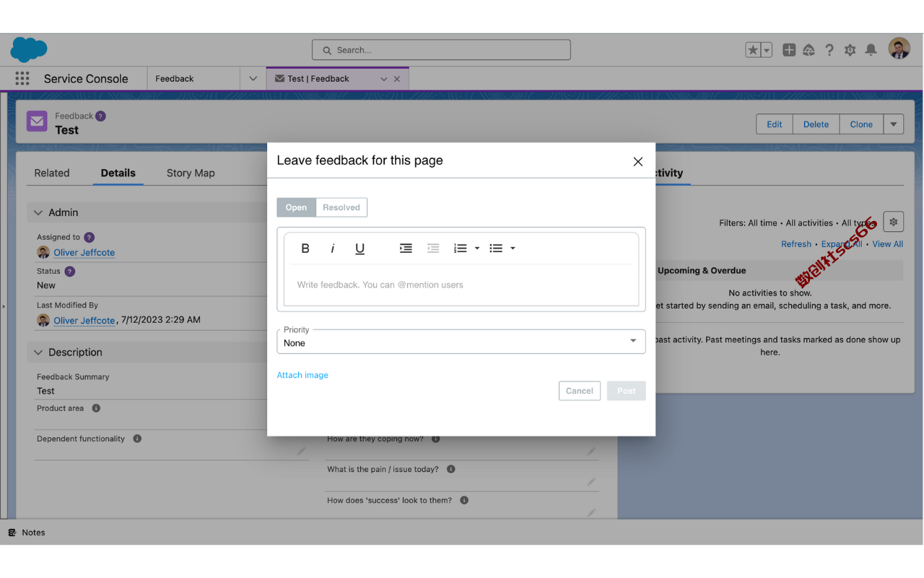Click the Feedback object help icon
924x578 pixels.
point(100,116)
